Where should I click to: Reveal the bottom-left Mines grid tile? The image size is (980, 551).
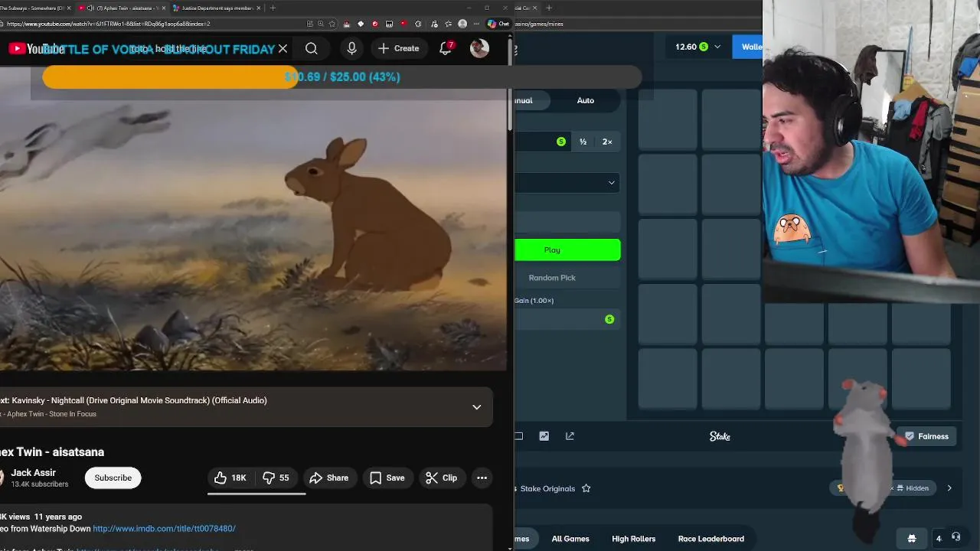point(668,379)
